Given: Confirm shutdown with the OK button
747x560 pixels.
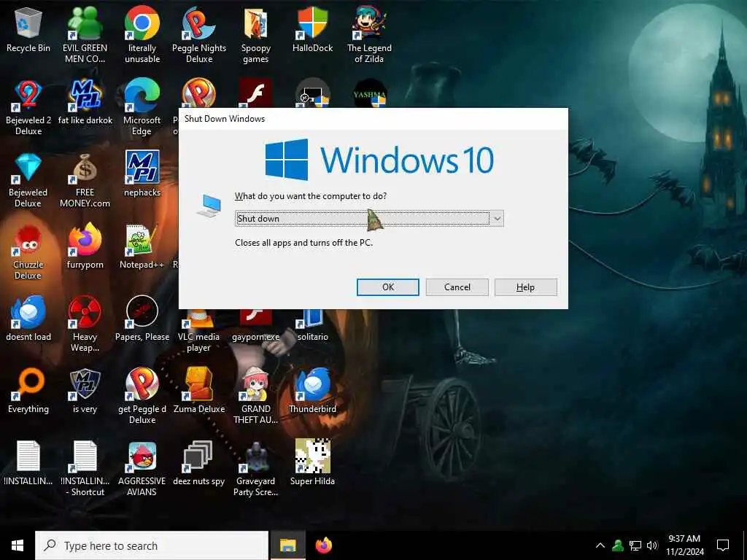Looking at the screenshot, I should [388, 287].
